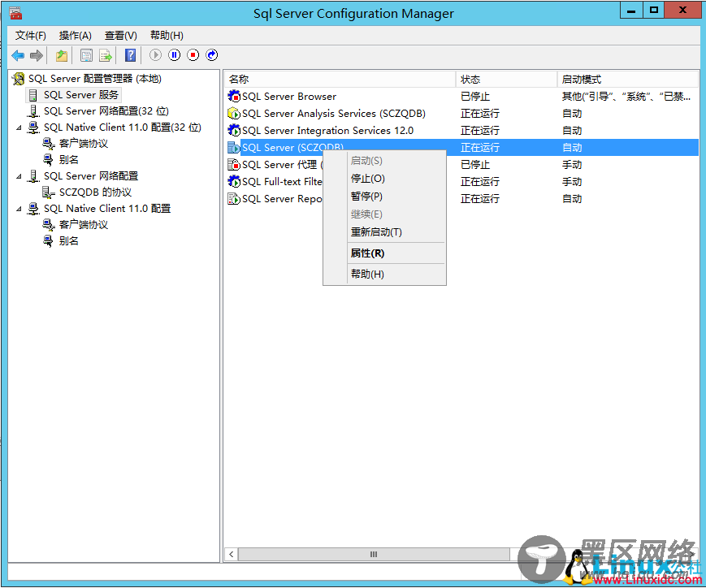
Task: Click the 启动模式 column header
Action: 628,80
